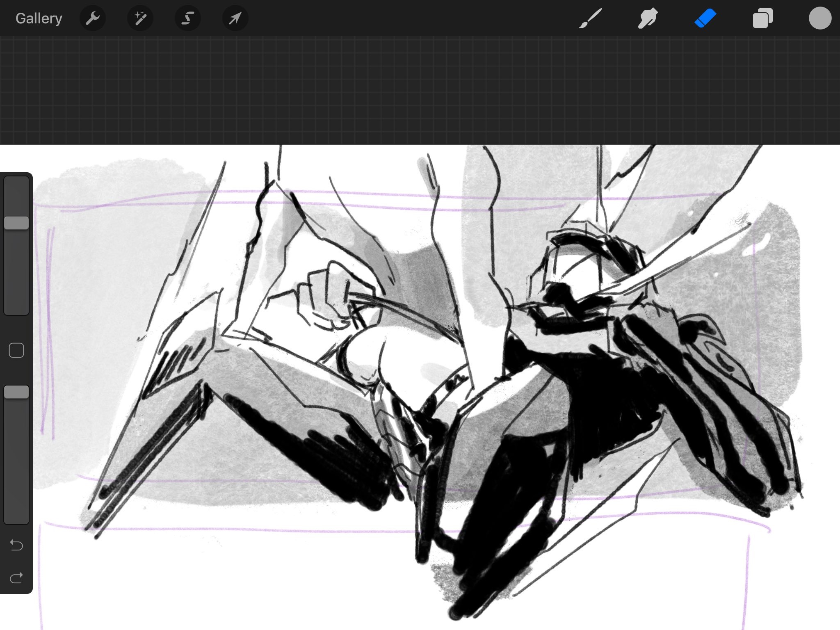Open the Actions wrench menu

93,18
